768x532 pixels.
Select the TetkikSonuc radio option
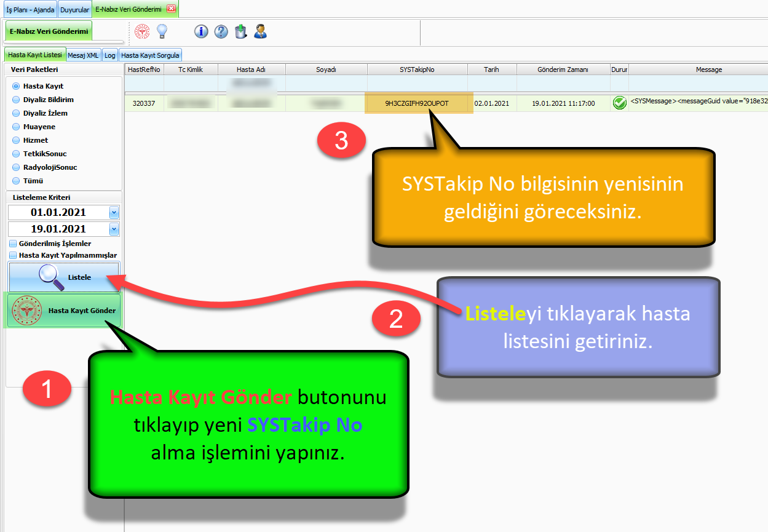click(16, 154)
